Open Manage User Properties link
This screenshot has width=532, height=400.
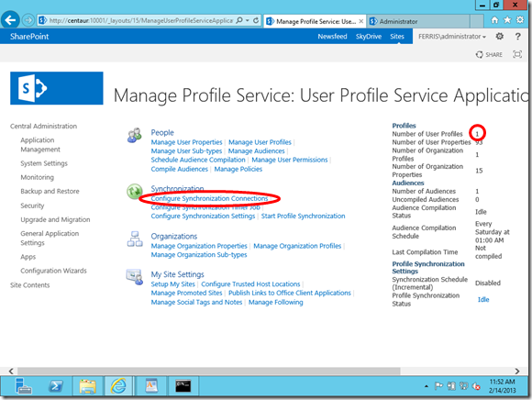(x=186, y=142)
